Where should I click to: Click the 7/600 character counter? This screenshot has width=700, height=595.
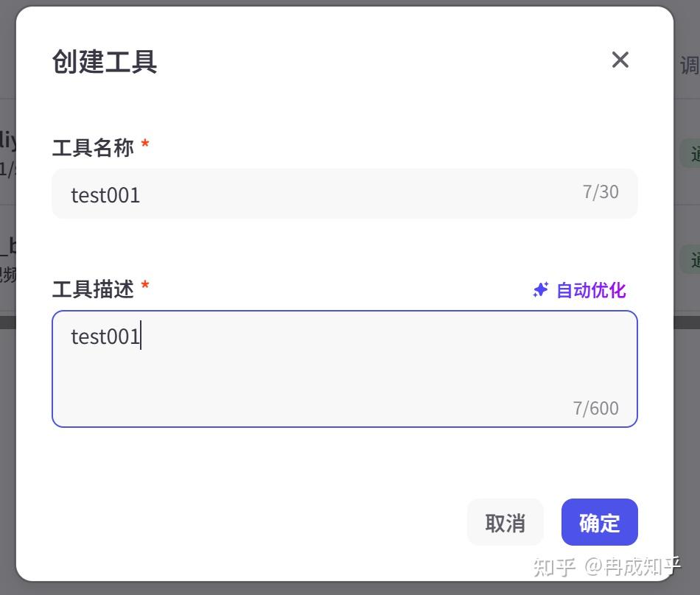[596, 408]
